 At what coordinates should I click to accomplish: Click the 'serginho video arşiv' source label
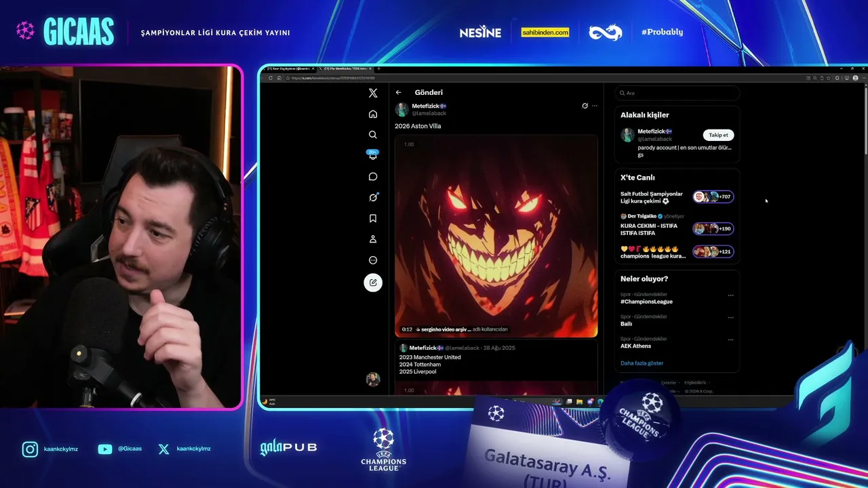pyautogui.click(x=446, y=329)
